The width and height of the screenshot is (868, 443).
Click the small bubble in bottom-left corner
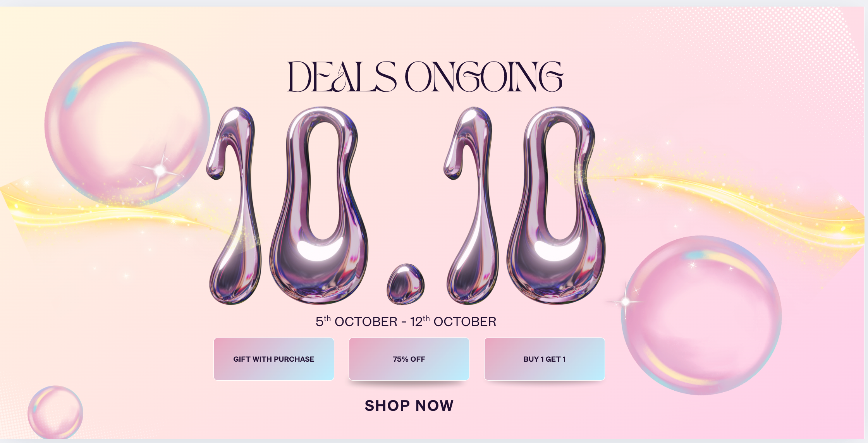click(55, 412)
